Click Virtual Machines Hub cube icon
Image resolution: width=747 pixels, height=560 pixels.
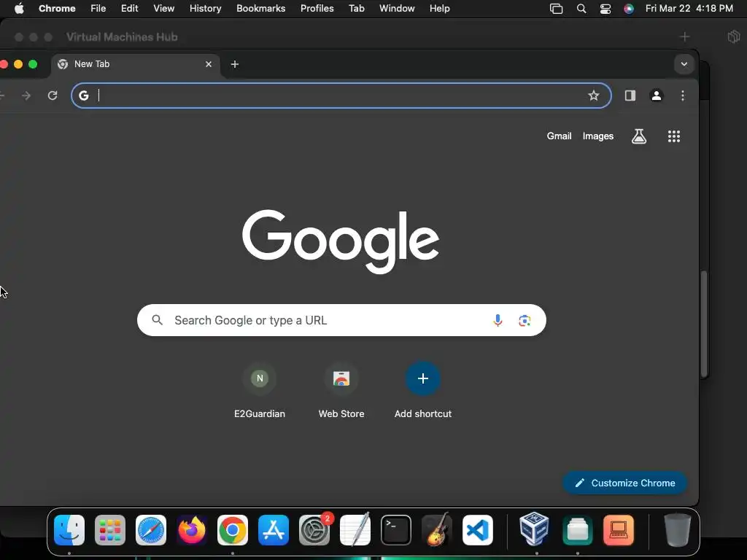[734, 36]
